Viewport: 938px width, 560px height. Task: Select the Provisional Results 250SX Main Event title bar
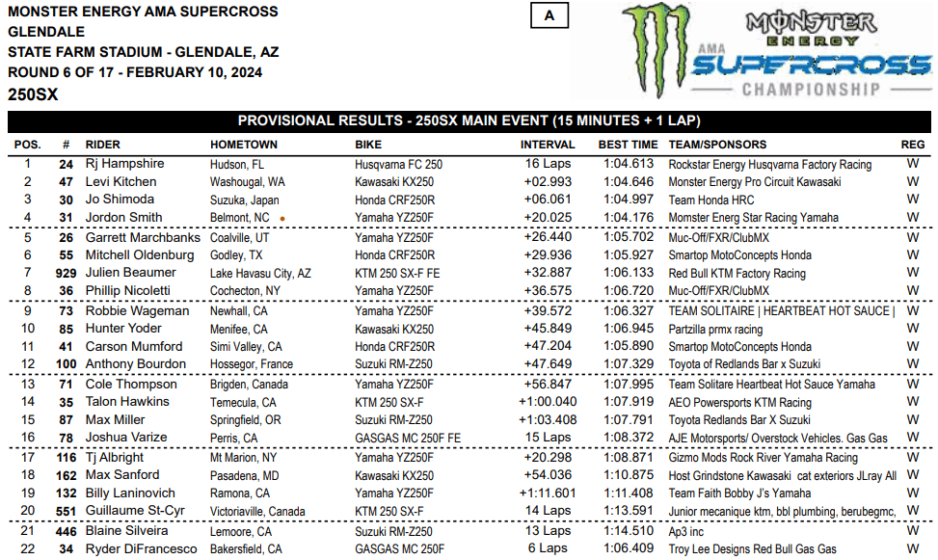(x=469, y=121)
